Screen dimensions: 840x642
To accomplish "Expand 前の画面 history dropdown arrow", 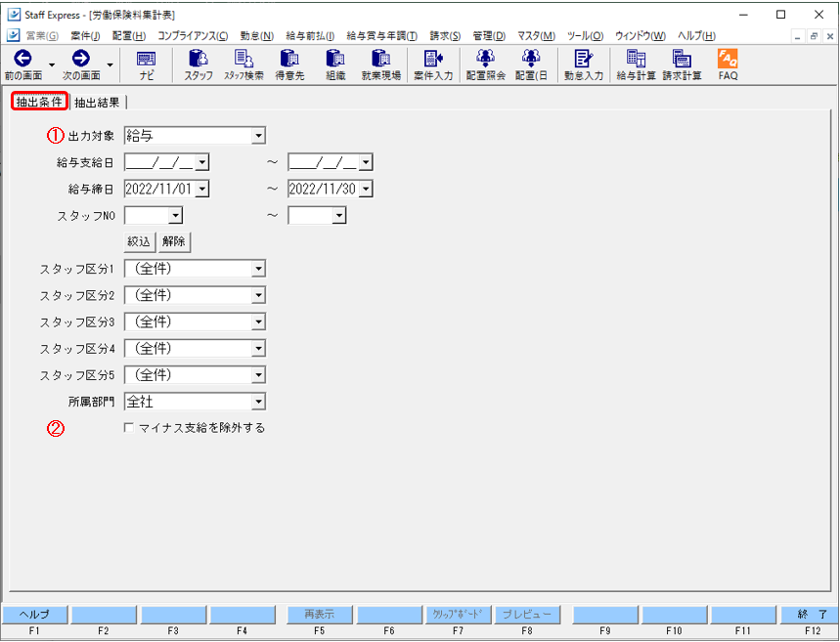I will tap(52, 64).
